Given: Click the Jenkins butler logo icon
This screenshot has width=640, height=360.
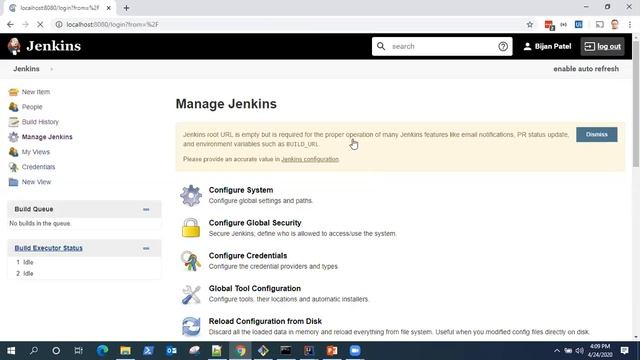Looking at the screenshot, I should (x=14, y=46).
